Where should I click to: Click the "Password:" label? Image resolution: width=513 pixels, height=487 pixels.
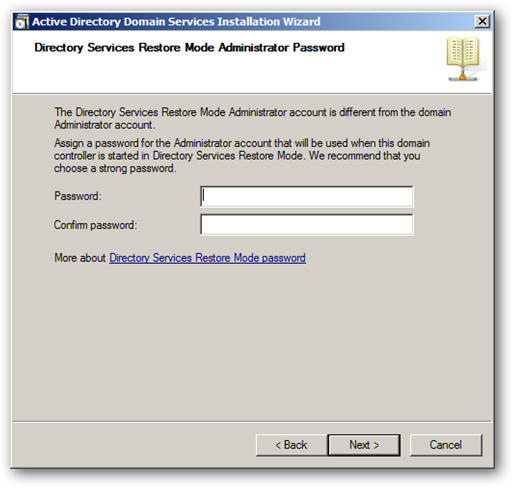[78, 196]
